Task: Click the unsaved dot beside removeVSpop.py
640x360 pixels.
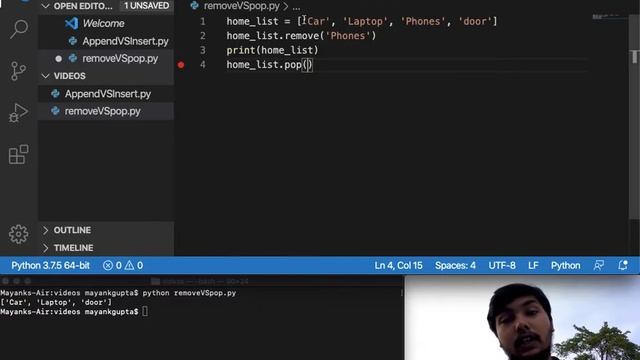Action: 58,59
